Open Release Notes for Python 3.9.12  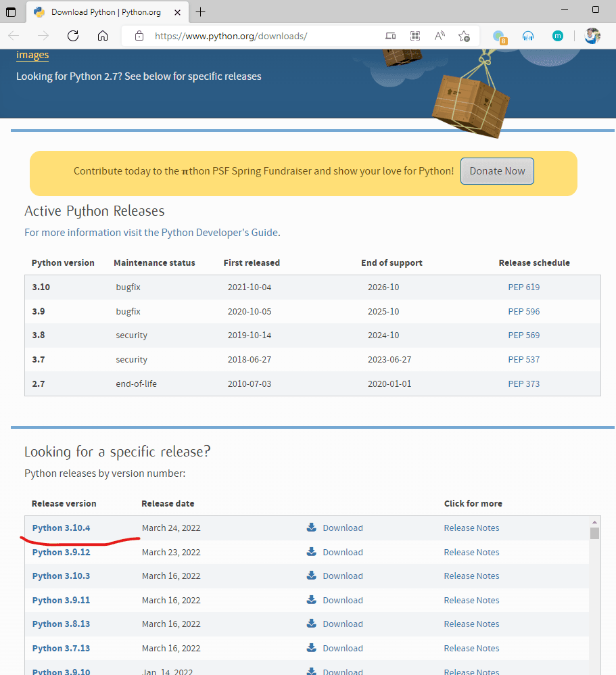pos(471,552)
